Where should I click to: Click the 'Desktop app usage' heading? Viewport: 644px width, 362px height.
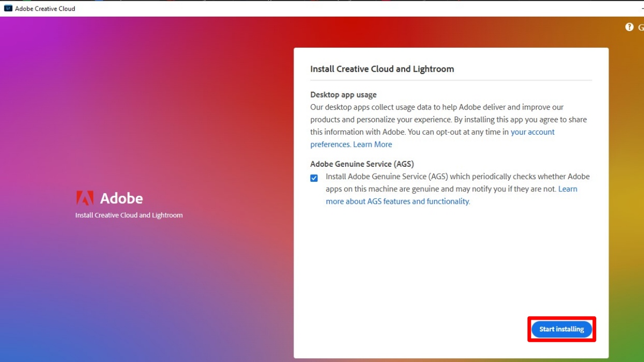pyautogui.click(x=343, y=95)
